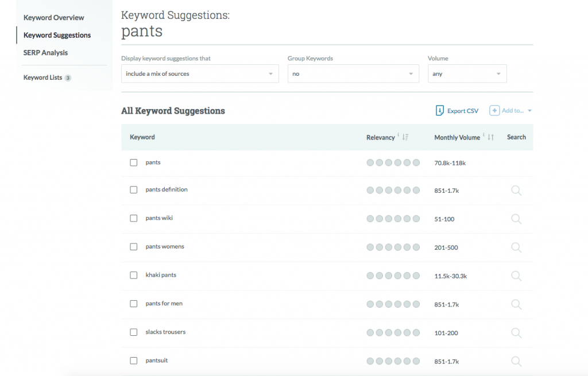
Task: Check the slacks trousers checkbox
Action: [x=133, y=332]
